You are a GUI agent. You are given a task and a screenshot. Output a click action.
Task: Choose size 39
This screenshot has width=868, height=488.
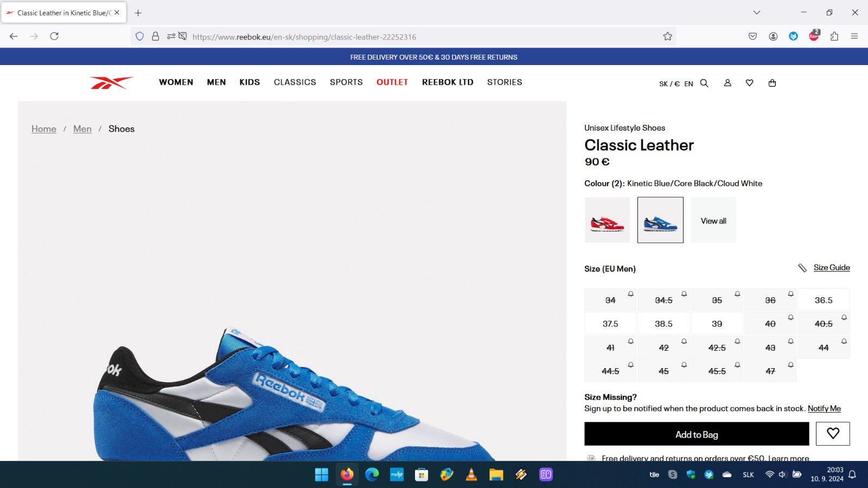[717, 324]
